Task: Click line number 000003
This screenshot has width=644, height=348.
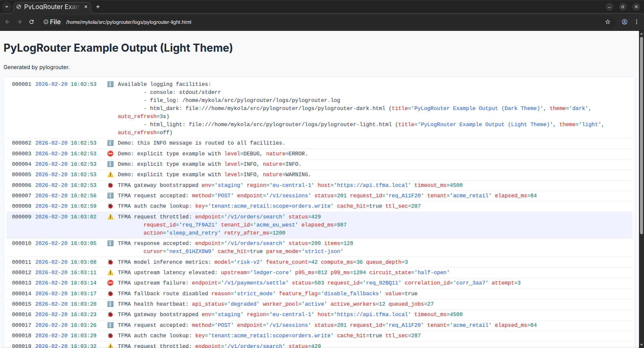Action: pos(21,154)
